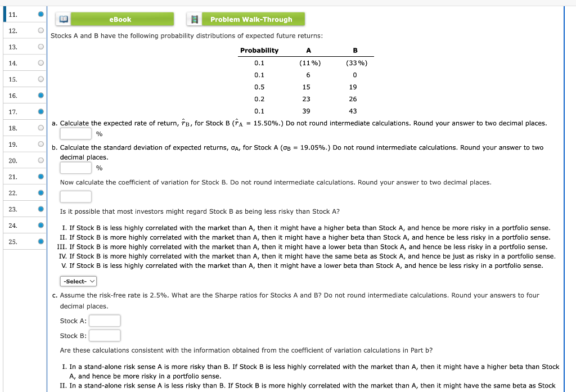This screenshot has height=392, width=576.
Task: Open the eBook
Action: coord(121,18)
